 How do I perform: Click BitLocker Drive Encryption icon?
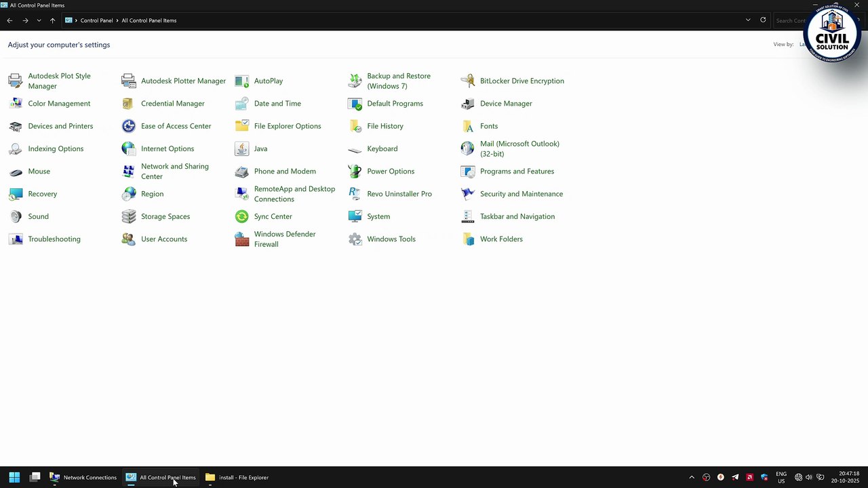[468, 81]
